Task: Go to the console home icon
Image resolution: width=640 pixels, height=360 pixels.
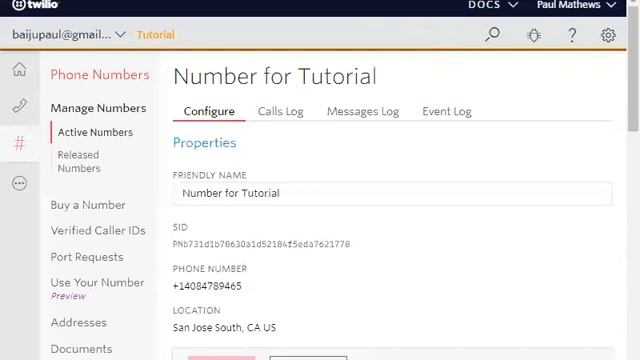Action: [19, 69]
